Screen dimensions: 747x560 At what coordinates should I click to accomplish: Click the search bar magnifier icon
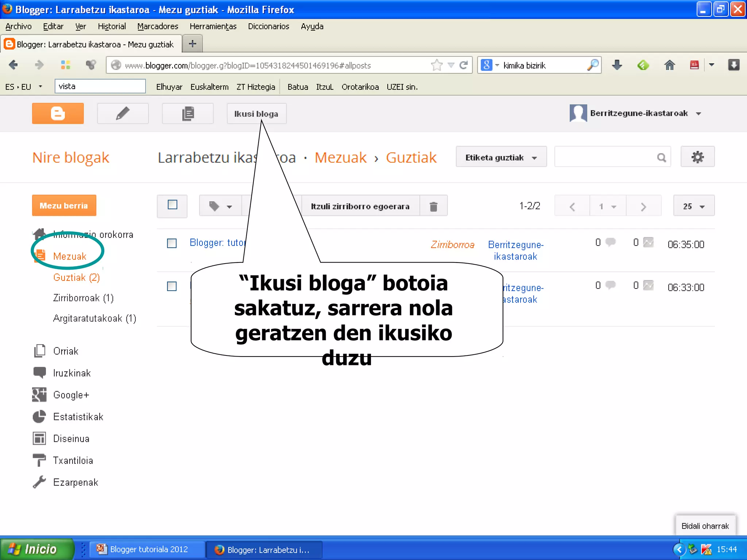pyautogui.click(x=593, y=65)
